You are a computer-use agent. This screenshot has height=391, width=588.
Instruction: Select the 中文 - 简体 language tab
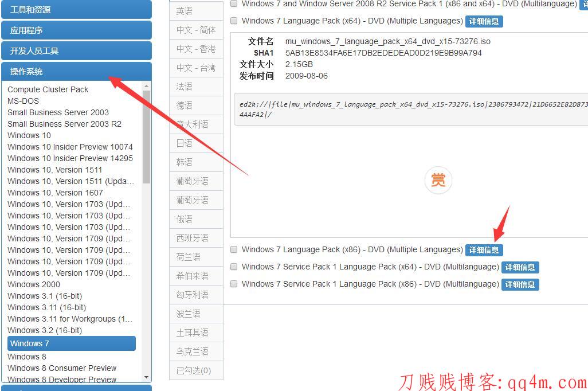(196, 30)
